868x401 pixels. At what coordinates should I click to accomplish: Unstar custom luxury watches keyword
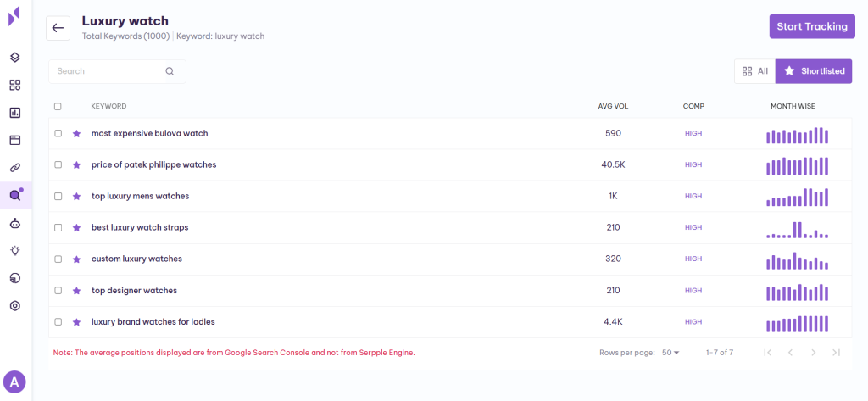click(77, 259)
